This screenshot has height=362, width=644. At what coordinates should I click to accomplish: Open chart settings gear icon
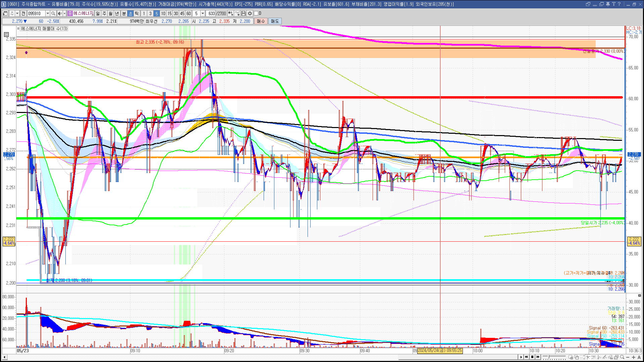click(x=250, y=13)
